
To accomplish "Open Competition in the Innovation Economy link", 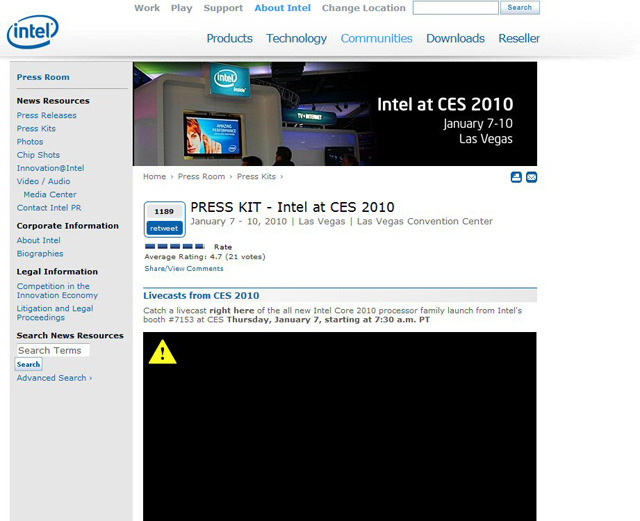I will (x=57, y=291).
